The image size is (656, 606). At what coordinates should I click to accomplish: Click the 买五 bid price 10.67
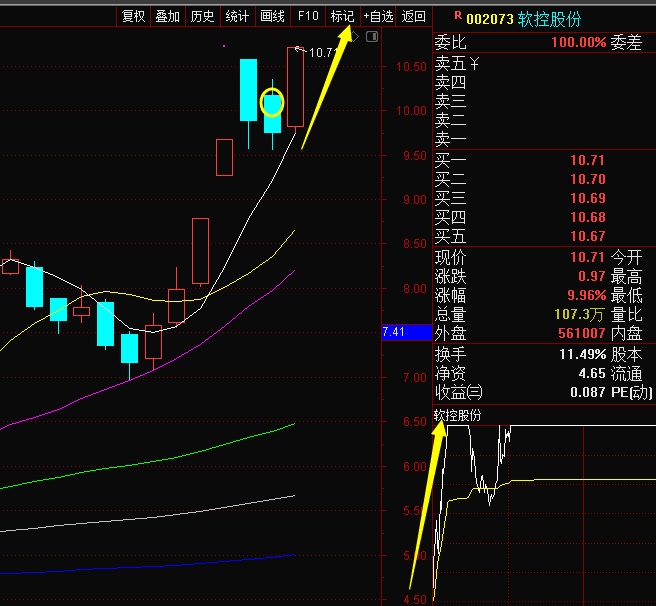587,236
